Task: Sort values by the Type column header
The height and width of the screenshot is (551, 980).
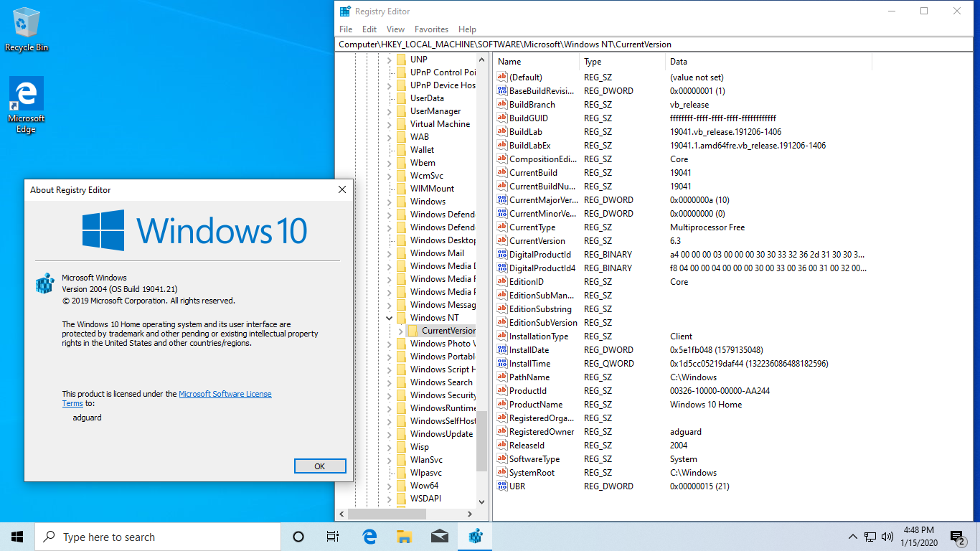Action: coord(622,62)
